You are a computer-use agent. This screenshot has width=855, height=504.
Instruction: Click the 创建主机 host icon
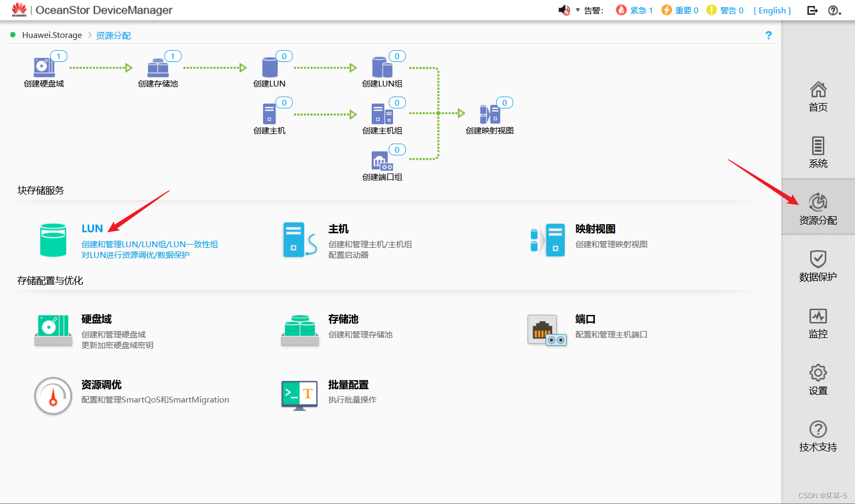[269, 114]
